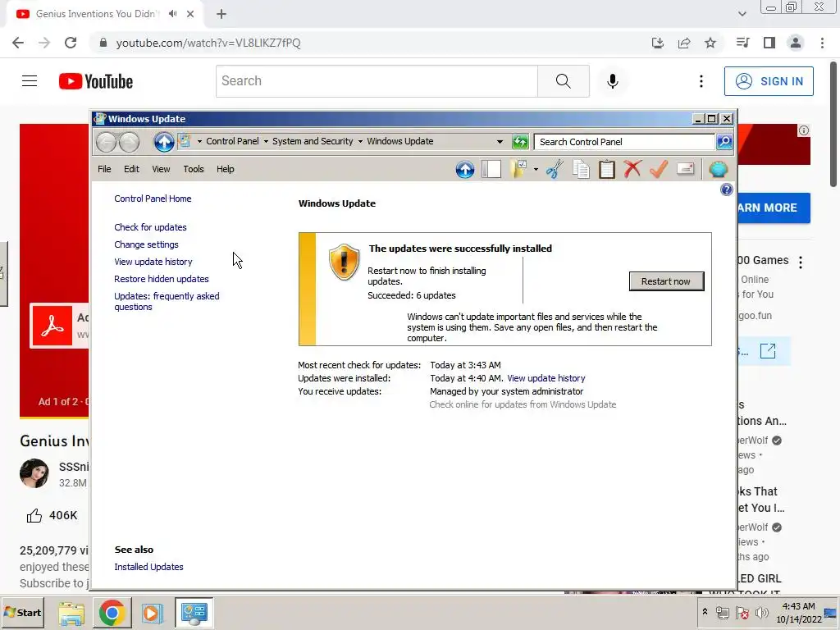
Task: Open the Help menu
Action: coord(225,169)
